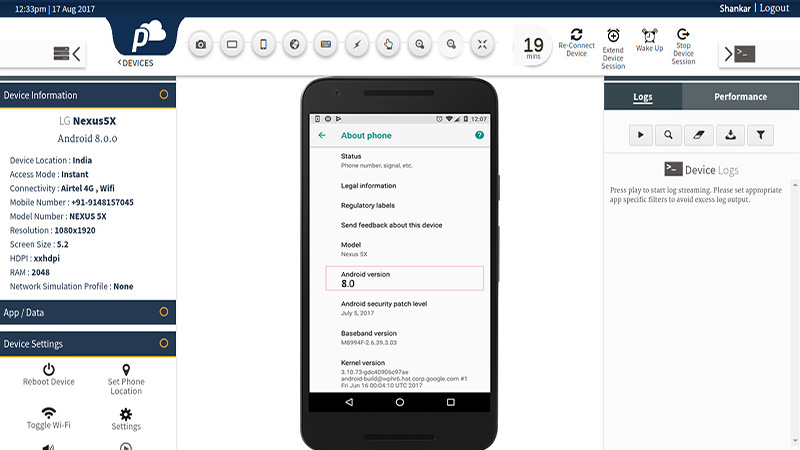This screenshot has width=800, height=450.
Task: Click the logs panel scrollbar
Action: pos(795,311)
